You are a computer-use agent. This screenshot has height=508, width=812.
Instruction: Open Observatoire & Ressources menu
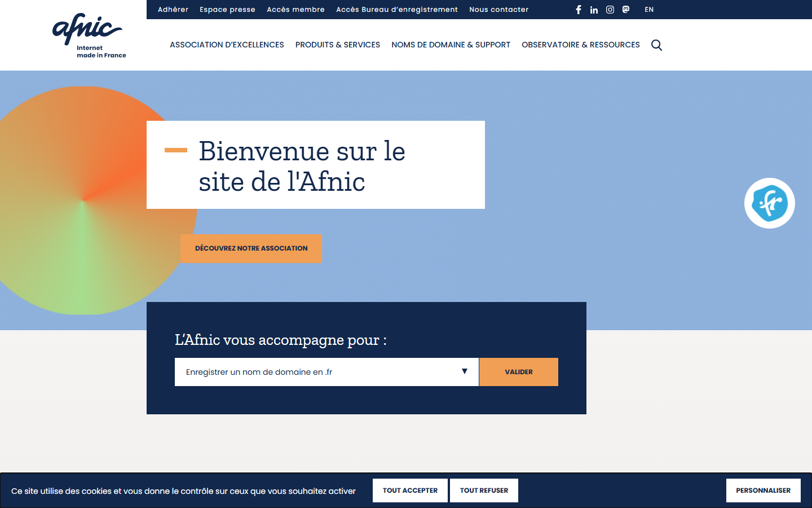[581, 45]
